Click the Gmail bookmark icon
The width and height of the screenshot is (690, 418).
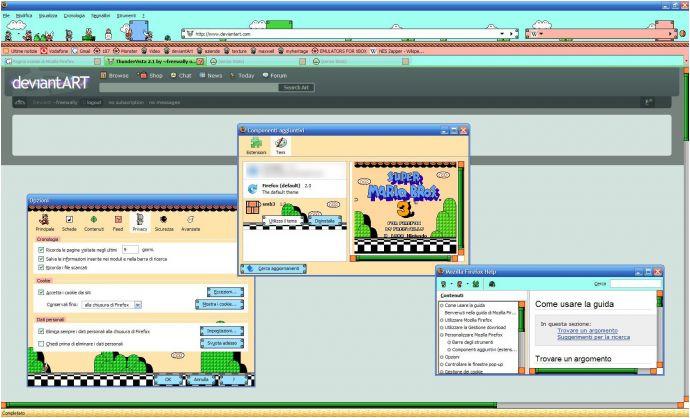(74, 51)
